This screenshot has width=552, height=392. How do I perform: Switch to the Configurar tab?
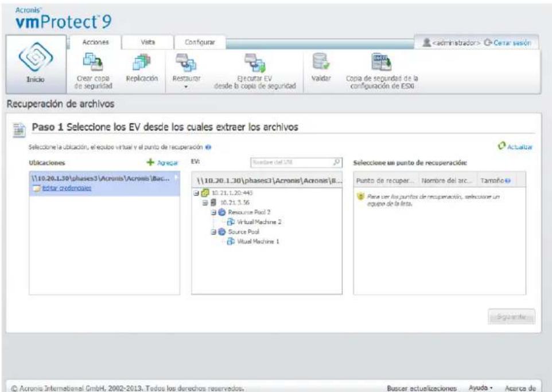pos(200,42)
